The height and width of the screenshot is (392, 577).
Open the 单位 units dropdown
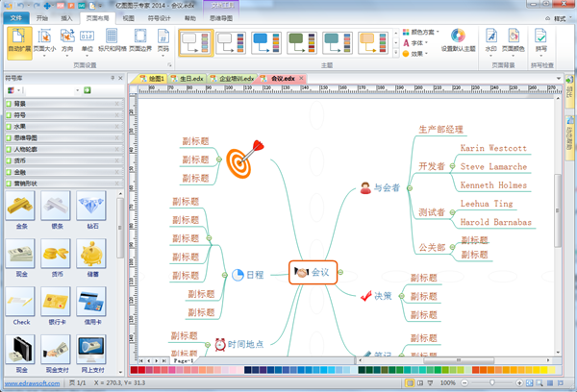88,42
